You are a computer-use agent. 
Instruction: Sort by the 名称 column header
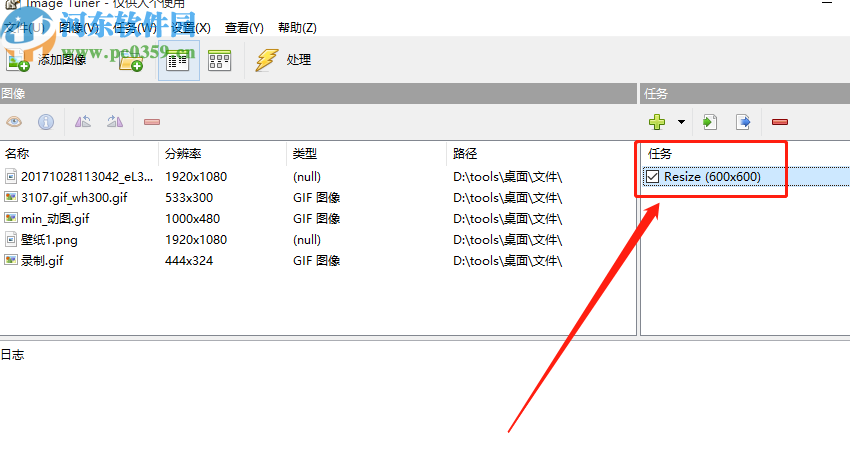79,153
